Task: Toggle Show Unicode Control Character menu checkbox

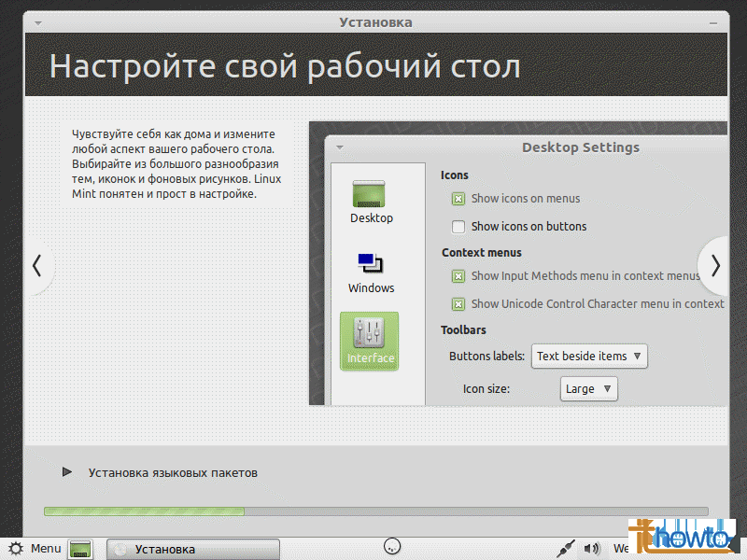Action: [x=458, y=304]
